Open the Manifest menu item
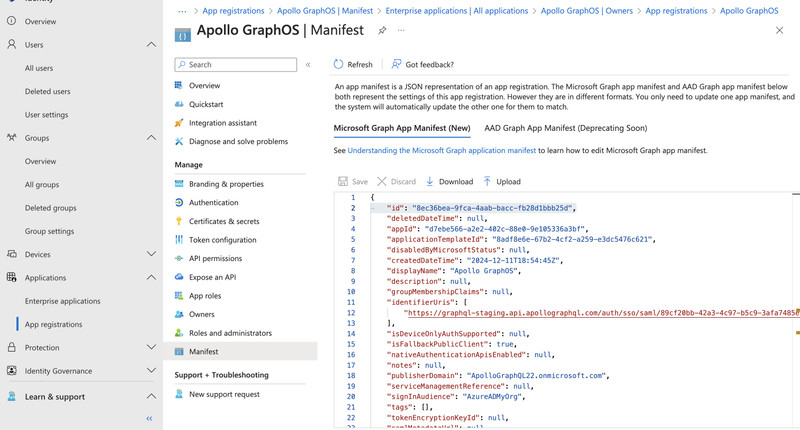The image size is (800, 430). 240,351
